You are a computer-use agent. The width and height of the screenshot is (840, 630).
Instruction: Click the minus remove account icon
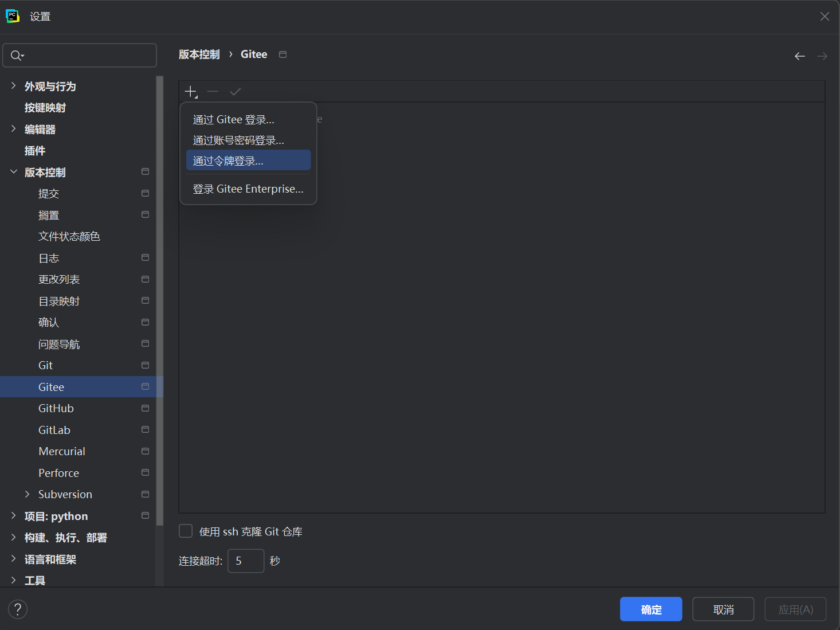tap(213, 92)
